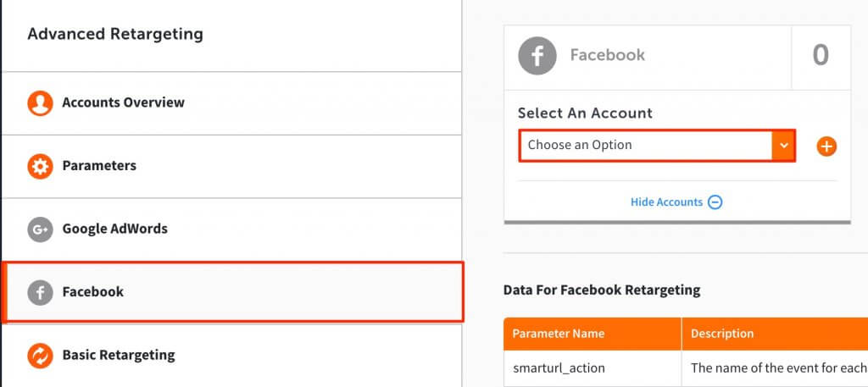Open the Choose an Option dropdown
Screen dimensions: 868x387
click(657, 146)
